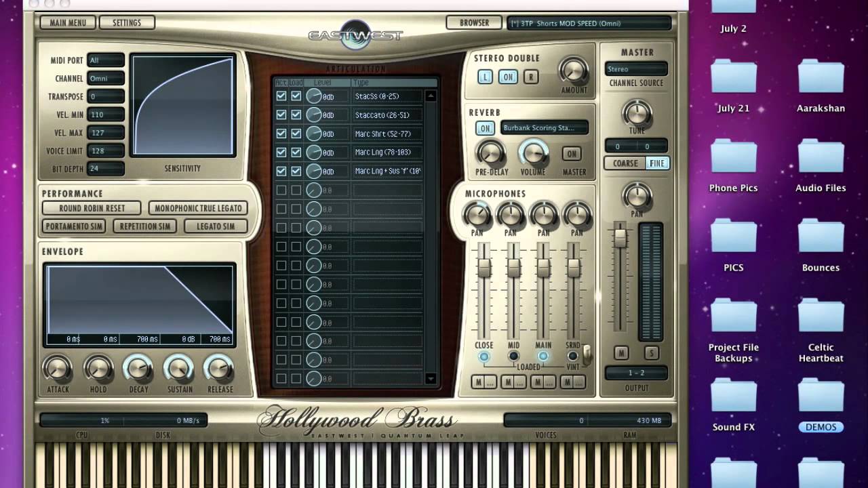
Task: Flip the Srnd/Vint microphone switch
Action: tap(587, 354)
